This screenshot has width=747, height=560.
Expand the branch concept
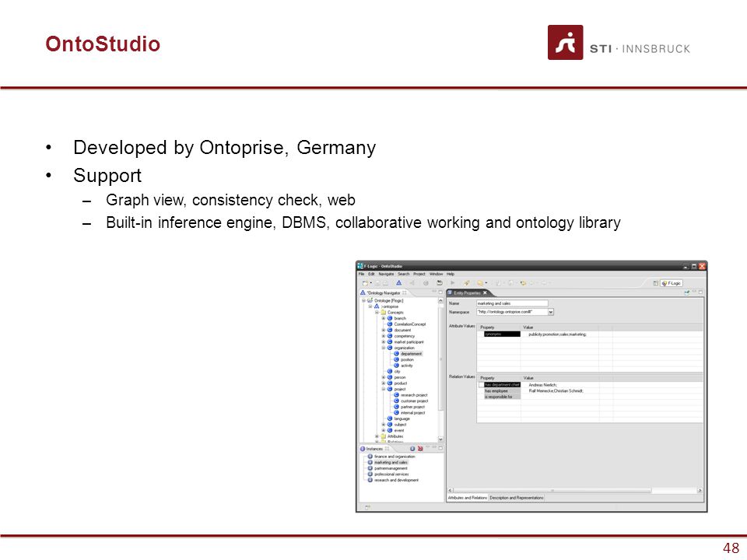coord(384,318)
